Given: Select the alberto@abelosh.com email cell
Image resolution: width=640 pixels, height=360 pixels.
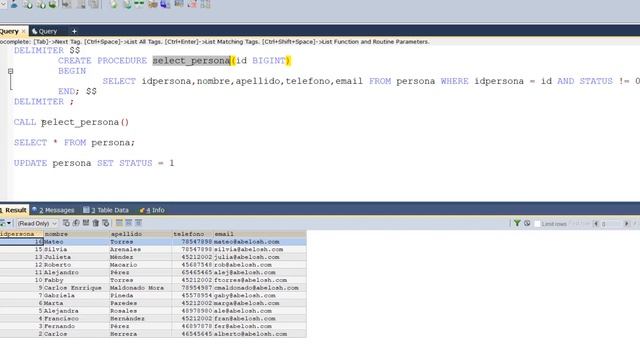Looking at the screenshot, I should coord(260,334).
